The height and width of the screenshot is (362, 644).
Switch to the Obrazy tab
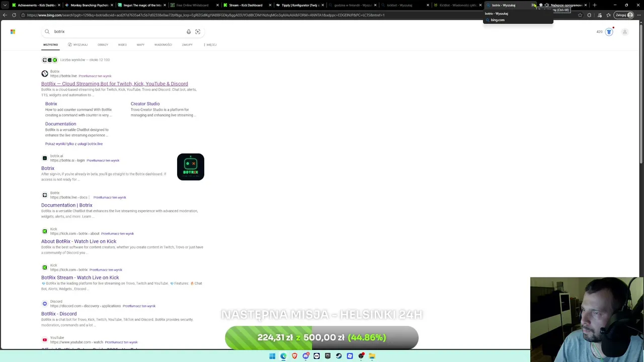103,45
